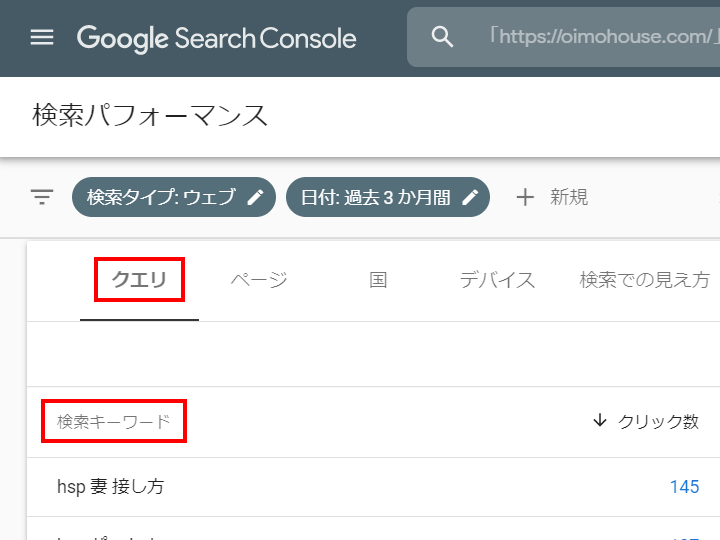Edit the 検索タイプ: ウェブ filter chip
720x540 pixels.
tap(160, 197)
